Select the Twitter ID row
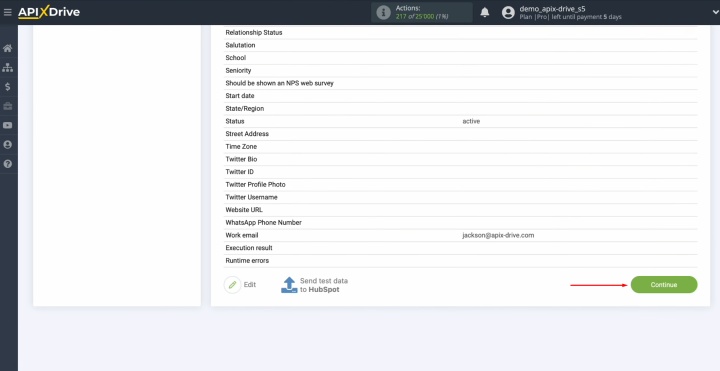The height and width of the screenshot is (371, 720). coord(461,172)
